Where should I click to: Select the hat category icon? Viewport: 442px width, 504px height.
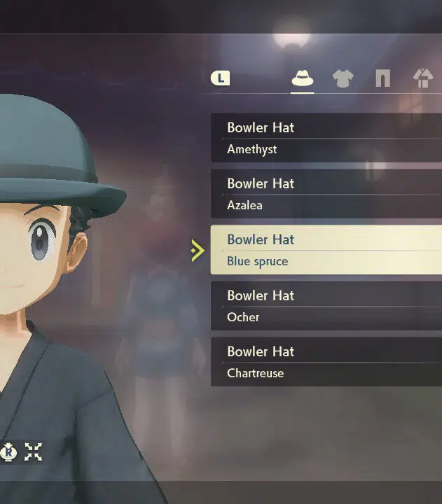303,78
